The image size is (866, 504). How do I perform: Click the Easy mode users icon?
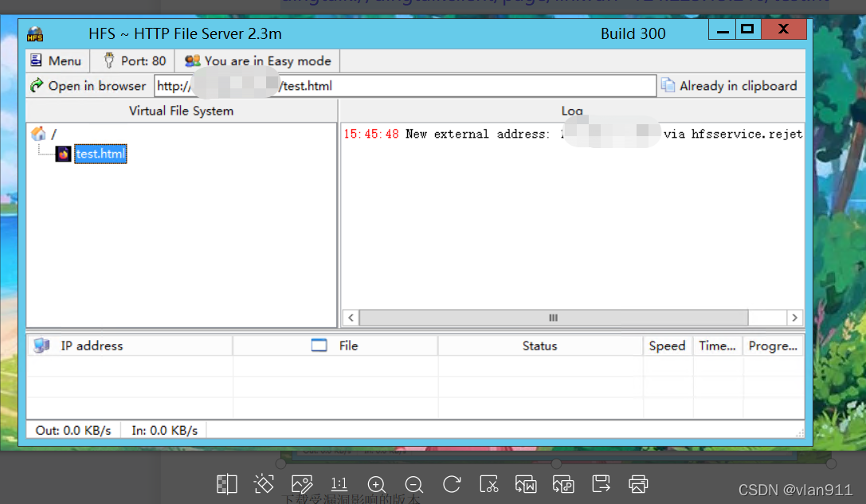[192, 61]
